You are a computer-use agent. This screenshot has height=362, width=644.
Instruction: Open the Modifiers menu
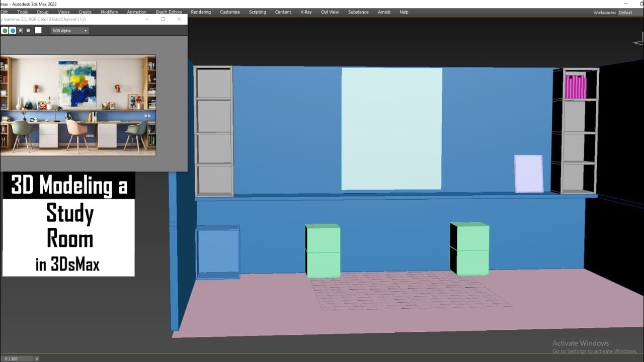click(109, 12)
